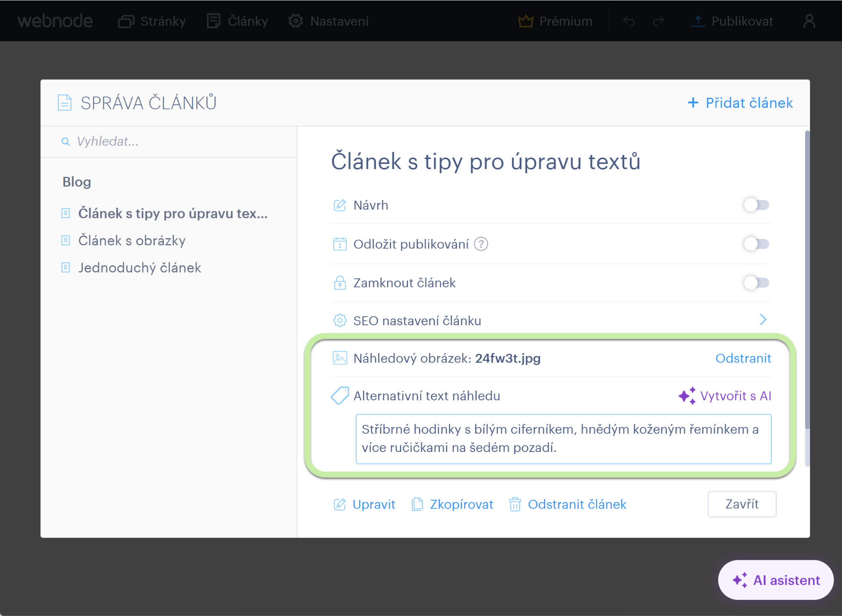Click lock icon for Zamknout článek
The height and width of the screenshot is (616, 842).
pos(340,283)
